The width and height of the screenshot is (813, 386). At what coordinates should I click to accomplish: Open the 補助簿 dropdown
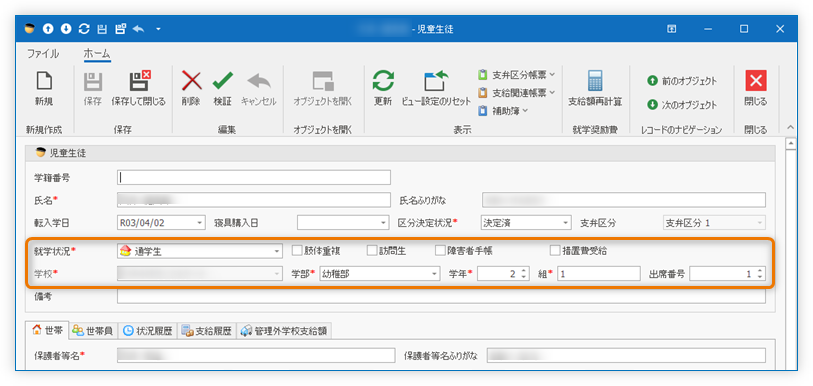click(x=503, y=111)
